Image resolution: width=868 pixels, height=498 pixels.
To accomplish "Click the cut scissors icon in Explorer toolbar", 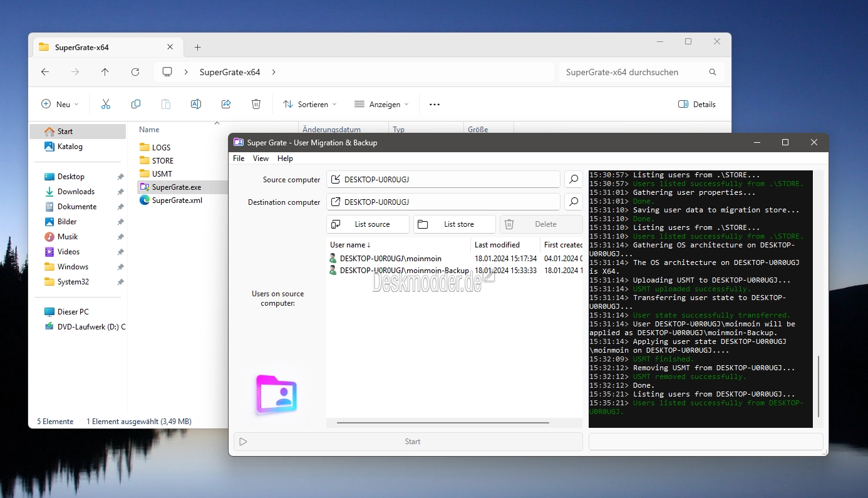I will [105, 105].
